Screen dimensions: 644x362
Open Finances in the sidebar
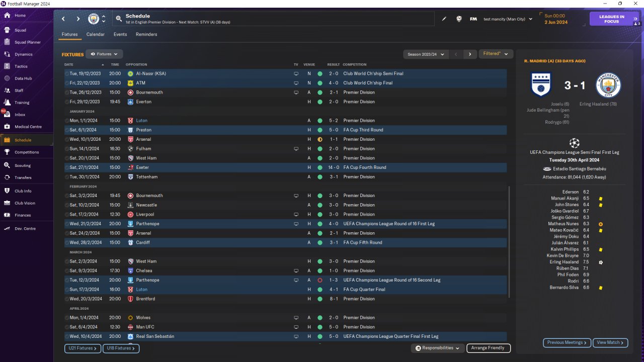point(26,215)
